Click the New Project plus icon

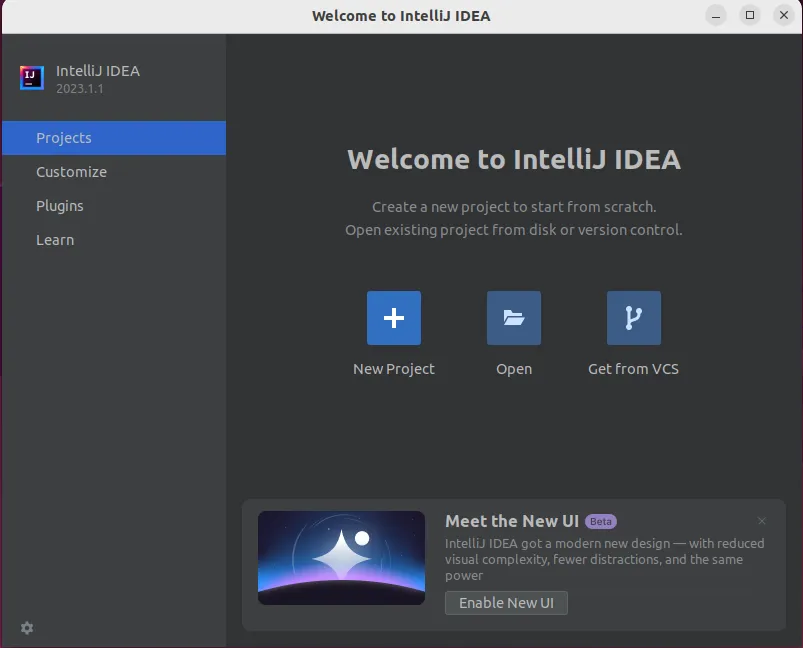[x=394, y=318]
